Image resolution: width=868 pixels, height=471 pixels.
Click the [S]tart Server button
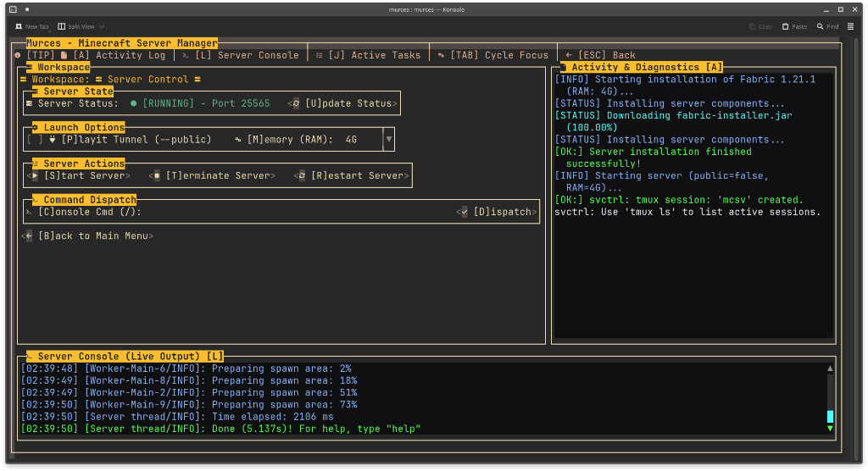[79, 175]
